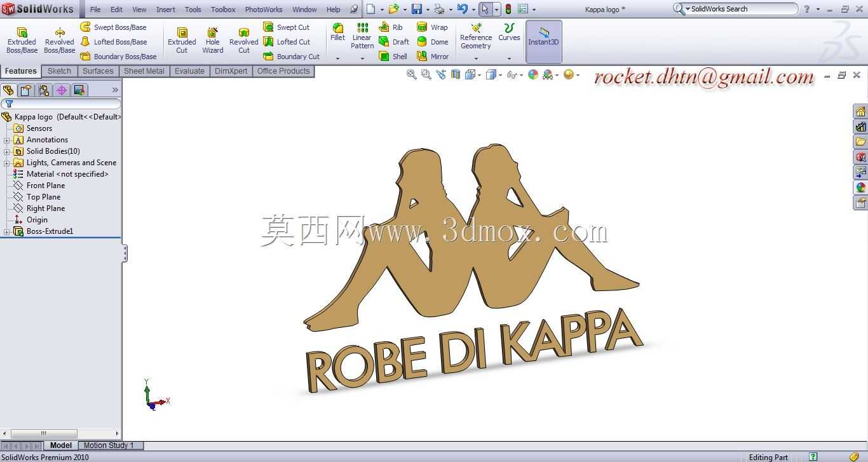Select the Rib tool
This screenshot has height=462, width=868.
(391, 27)
